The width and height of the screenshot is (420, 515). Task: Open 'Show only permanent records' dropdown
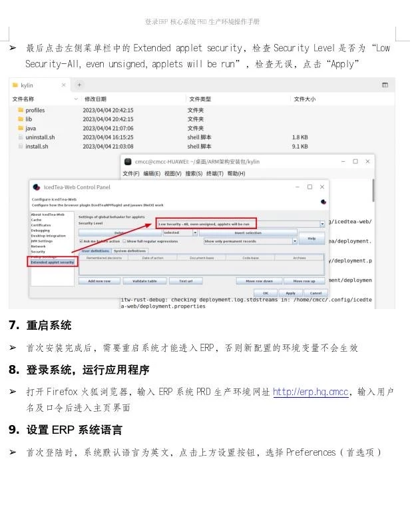[295, 241]
